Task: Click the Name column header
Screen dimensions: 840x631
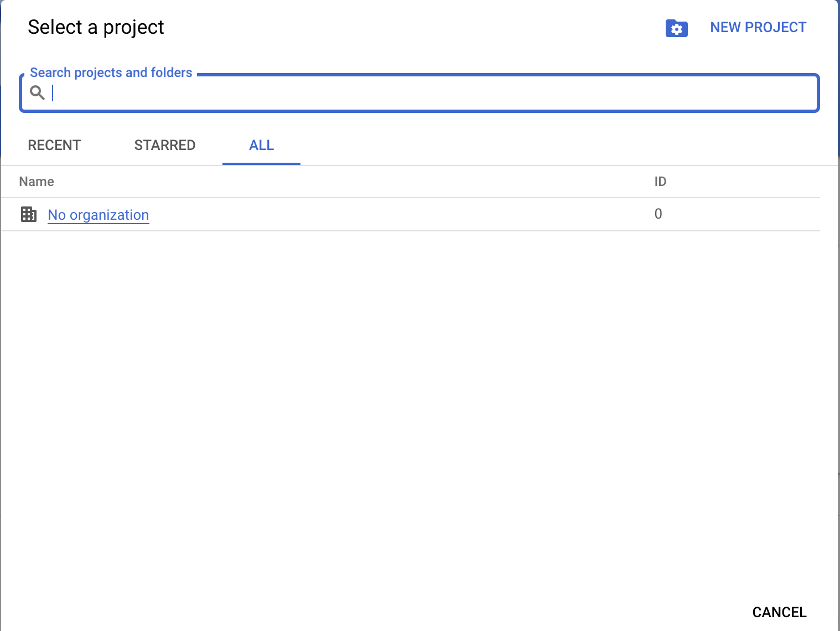Action: point(37,182)
